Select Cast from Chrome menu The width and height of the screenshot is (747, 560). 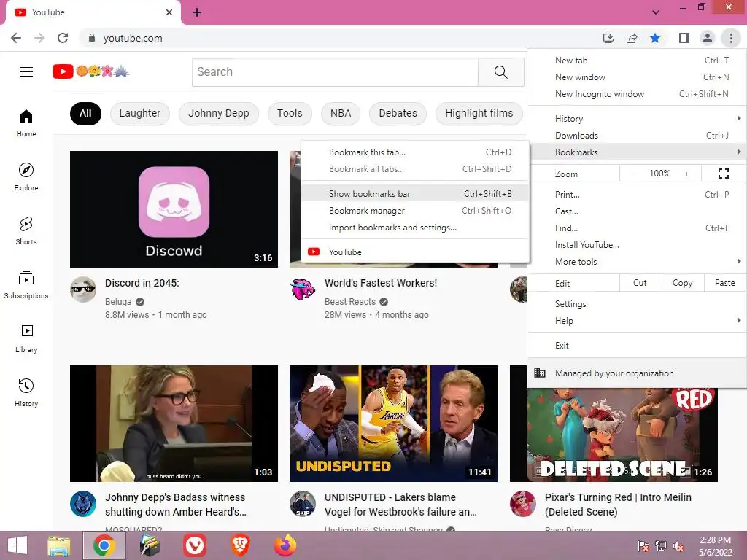pos(638,211)
